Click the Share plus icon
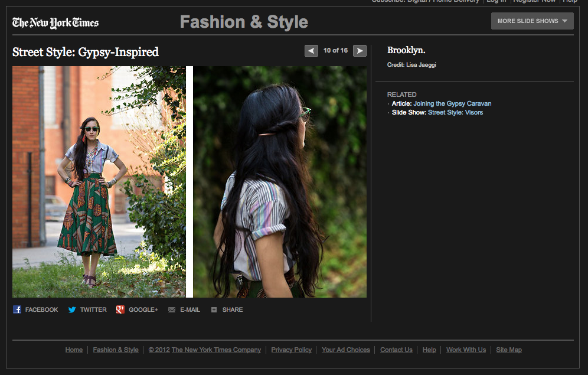This screenshot has height=375, width=588. [214, 310]
